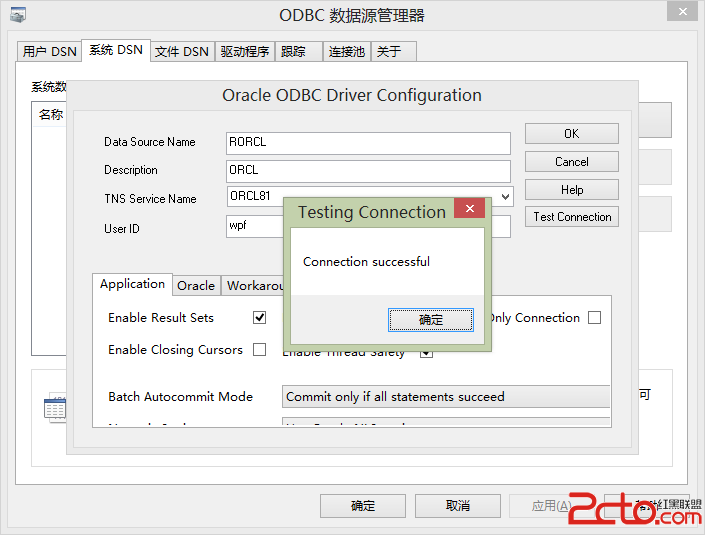The width and height of the screenshot is (705, 535).
Task: Open Help for Oracle ODBC driver
Action: [x=571, y=190]
